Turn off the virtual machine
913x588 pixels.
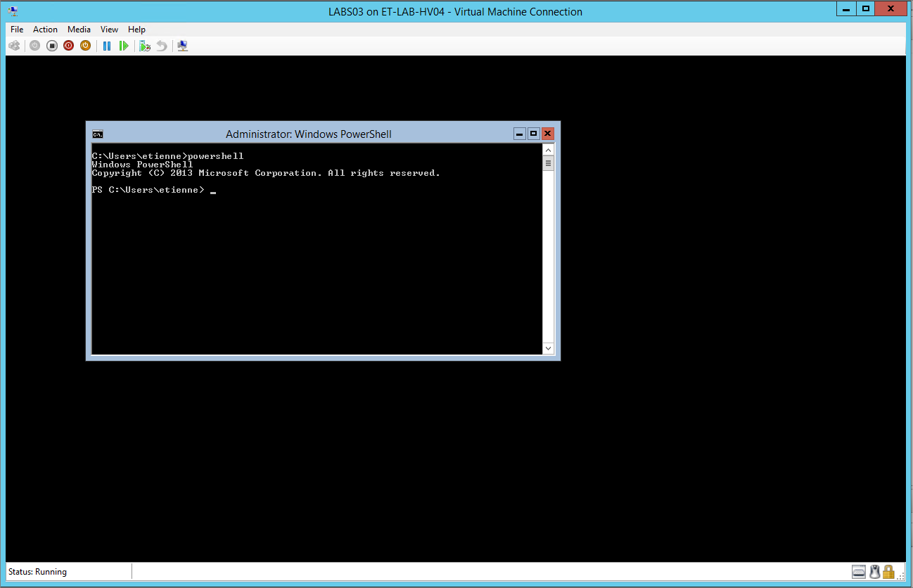(51, 45)
